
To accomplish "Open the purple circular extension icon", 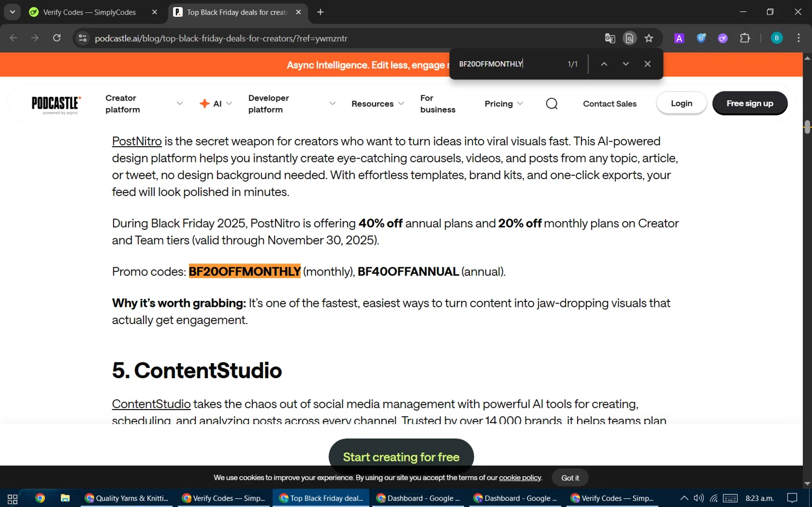I will click(723, 38).
